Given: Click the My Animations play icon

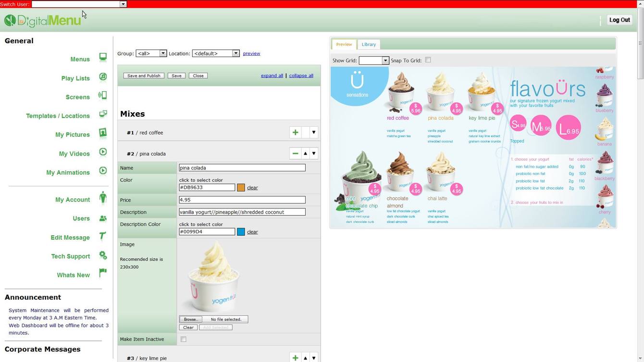Looking at the screenshot, I should [103, 171].
